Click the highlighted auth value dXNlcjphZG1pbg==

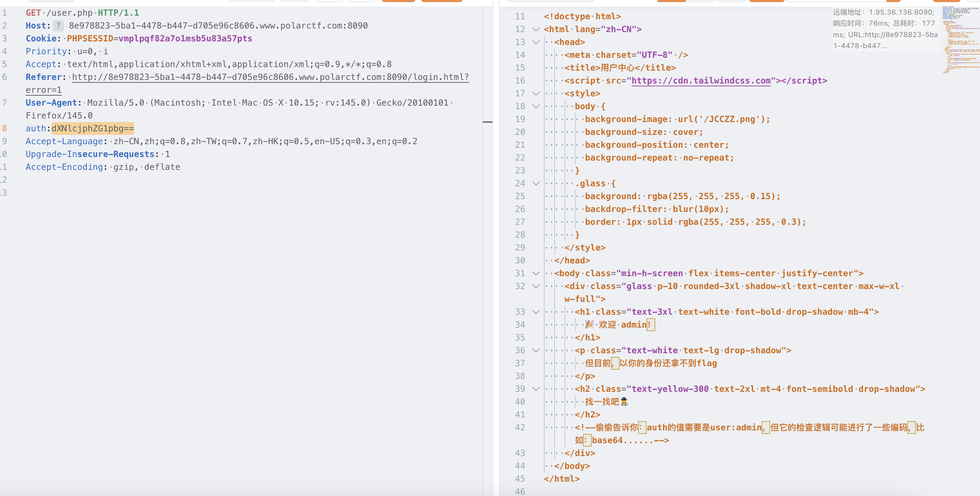(x=93, y=128)
